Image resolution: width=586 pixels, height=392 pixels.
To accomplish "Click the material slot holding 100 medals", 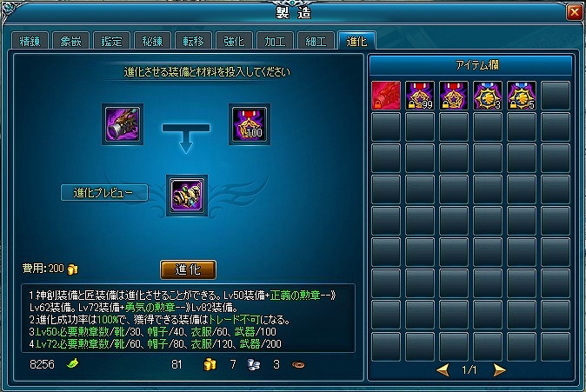I will coord(250,124).
